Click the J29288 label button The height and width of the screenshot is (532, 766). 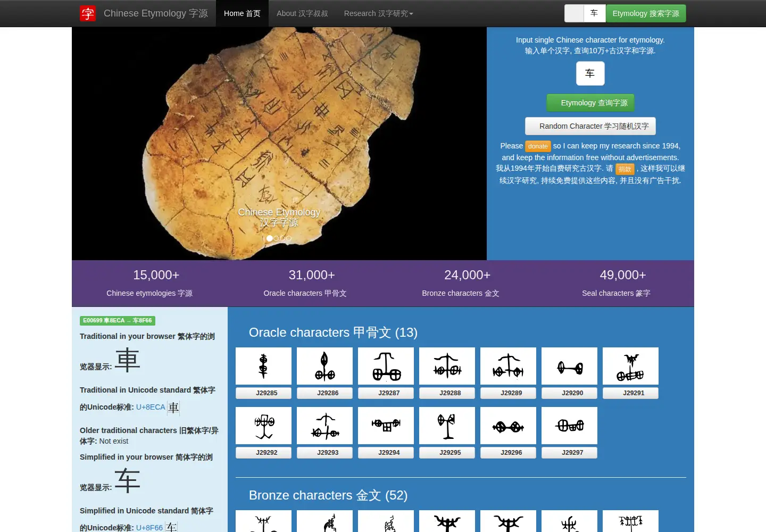click(x=447, y=393)
